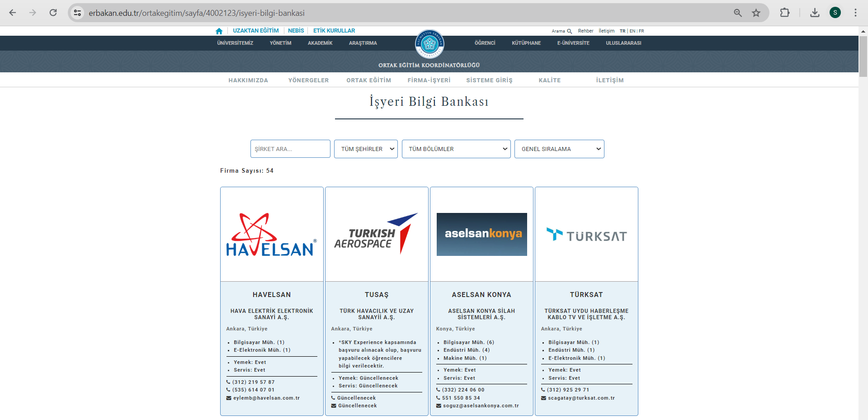Open the YÖNERGELER menu item
Viewport: 868px width, 420px height.
308,80
